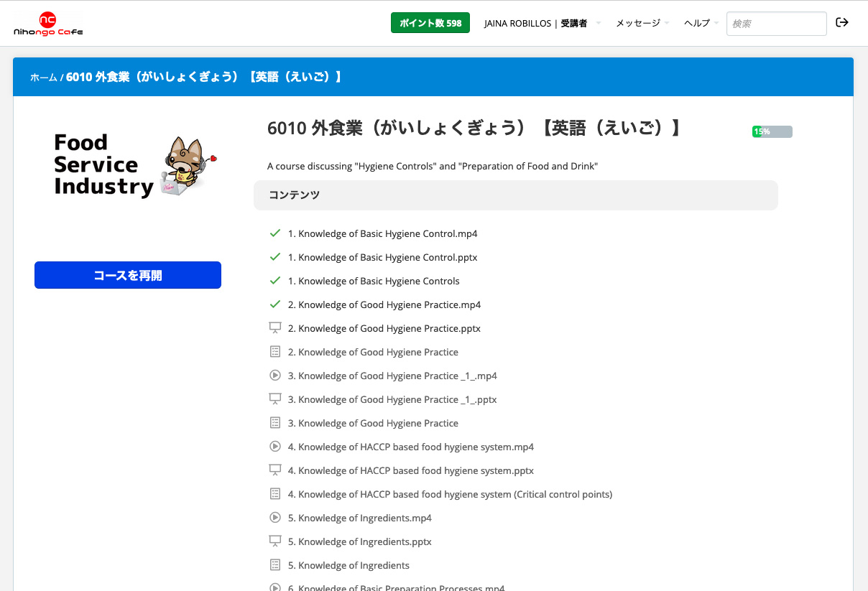Click presentation icon for 2. Good Hygiene Practice.pptx
868x591 pixels.
pyautogui.click(x=274, y=328)
